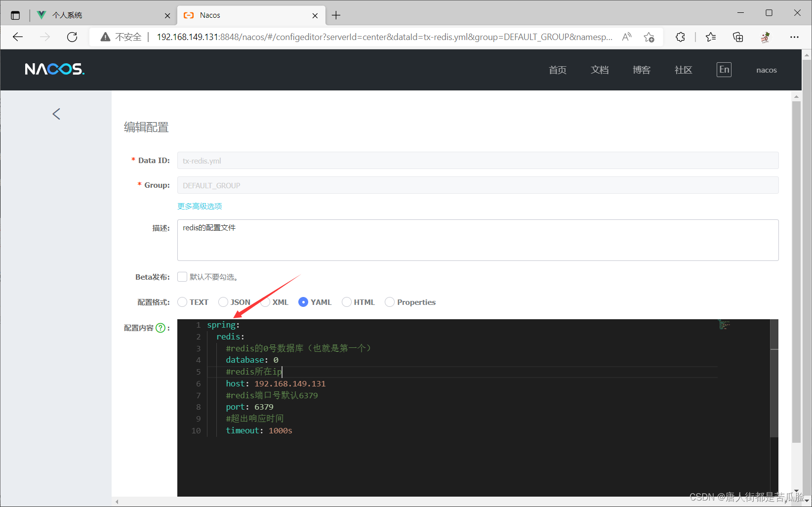Click line 1 'spring:' in editor
Screen dimensions: 812x507
point(223,325)
